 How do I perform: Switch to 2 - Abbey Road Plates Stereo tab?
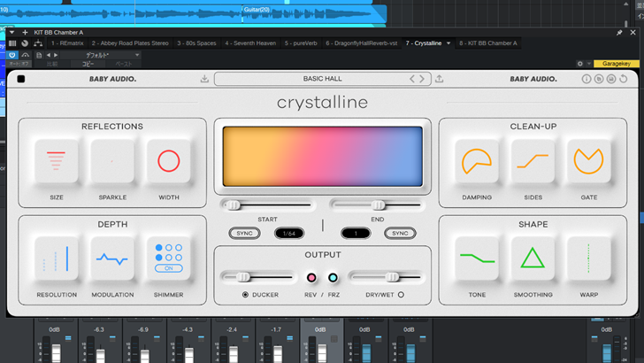130,43
